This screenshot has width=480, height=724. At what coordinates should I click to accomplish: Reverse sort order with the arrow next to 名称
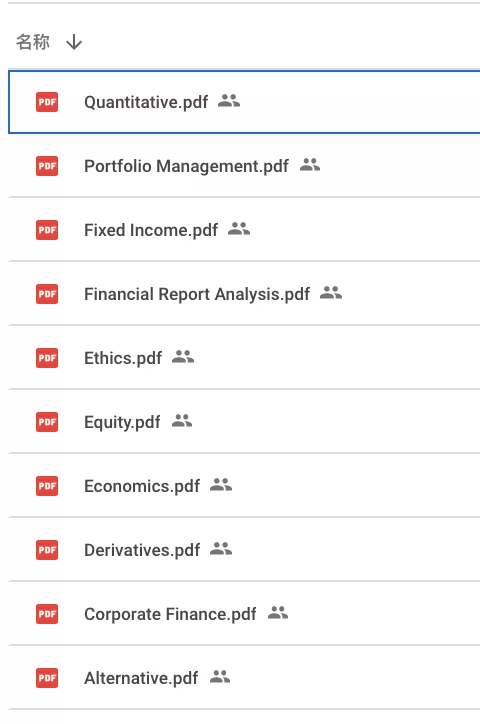coord(74,42)
